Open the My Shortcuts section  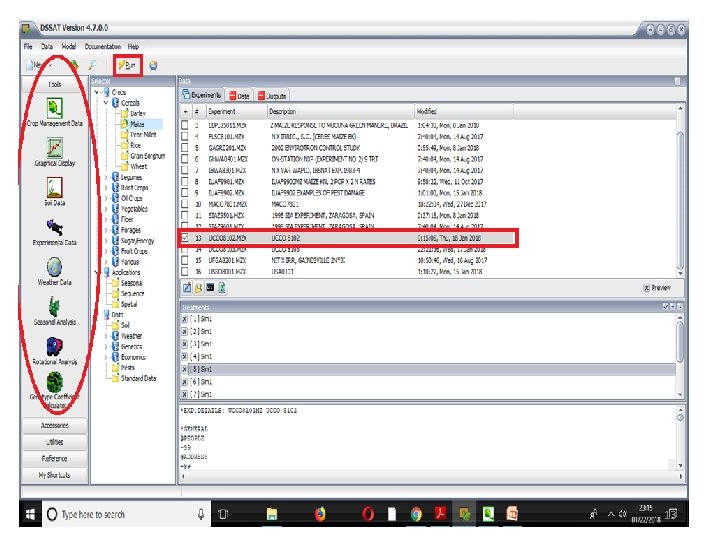55,475
